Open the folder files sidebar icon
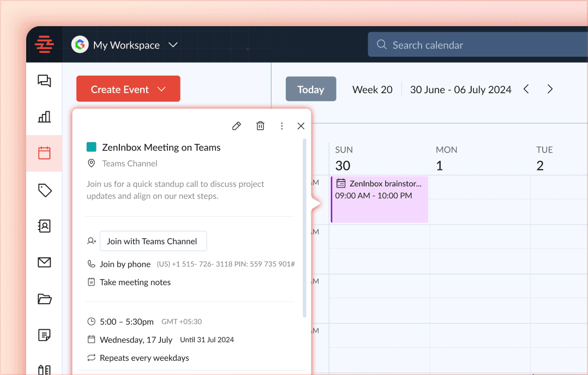 45,299
